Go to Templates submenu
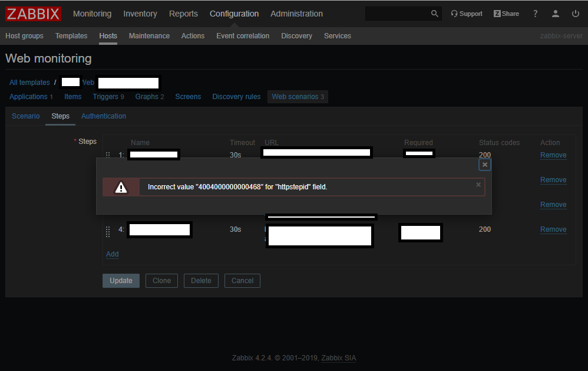Image resolution: width=588 pixels, height=371 pixels. coord(71,35)
